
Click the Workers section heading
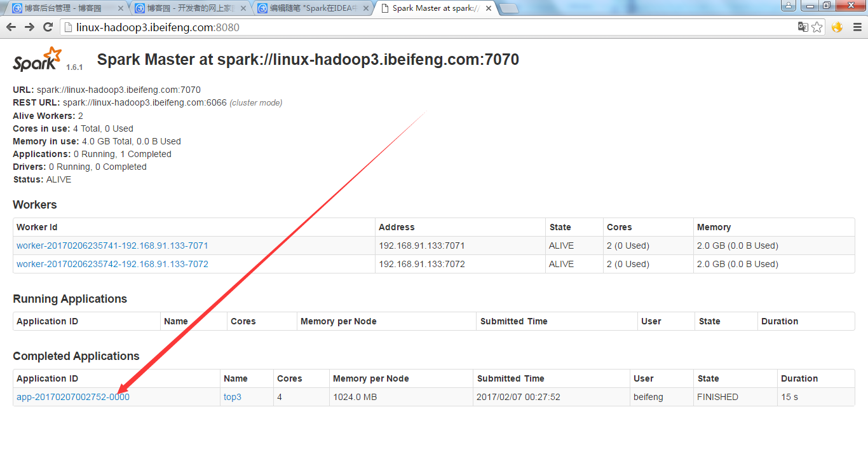[x=35, y=205]
